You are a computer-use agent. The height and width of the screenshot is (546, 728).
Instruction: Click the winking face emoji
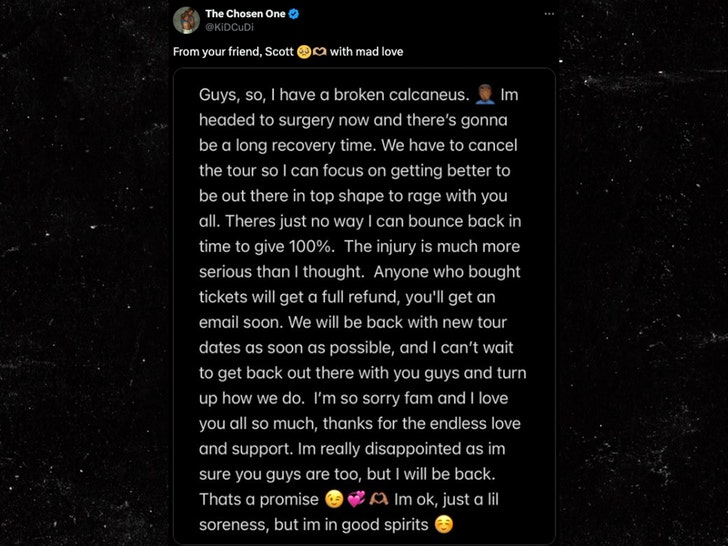(x=335, y=497)
